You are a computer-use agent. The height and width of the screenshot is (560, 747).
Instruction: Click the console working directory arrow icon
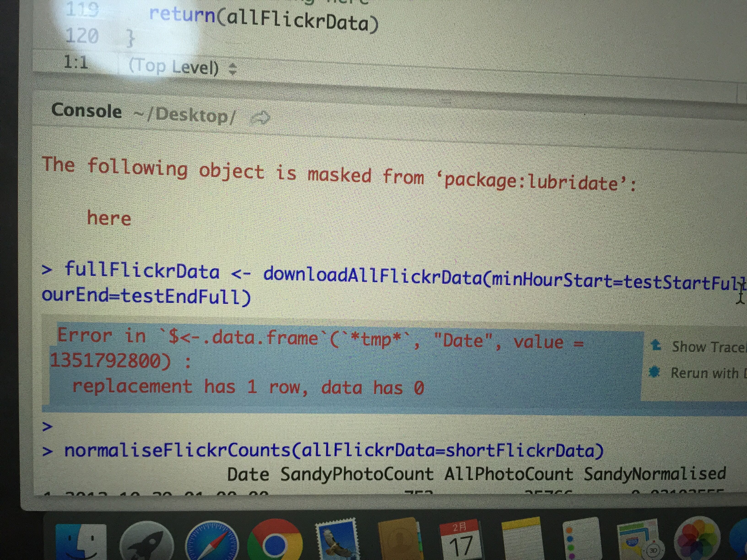coord(260,118)
